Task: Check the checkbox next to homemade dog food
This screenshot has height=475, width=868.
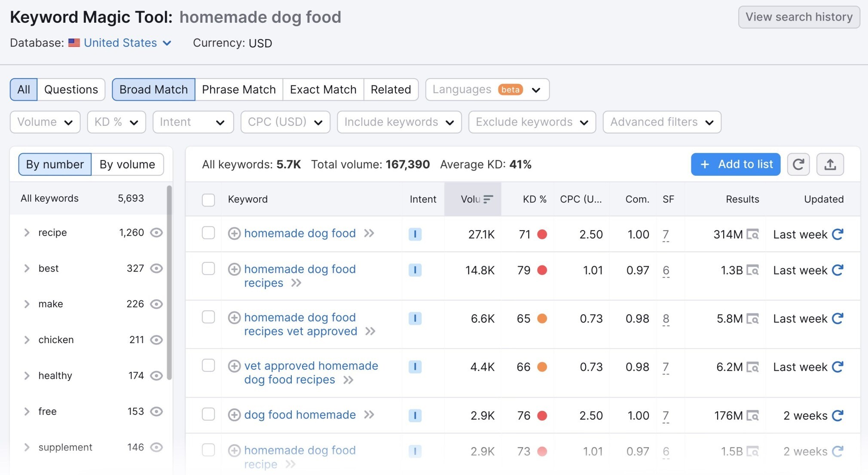Action: pos(209,232)
